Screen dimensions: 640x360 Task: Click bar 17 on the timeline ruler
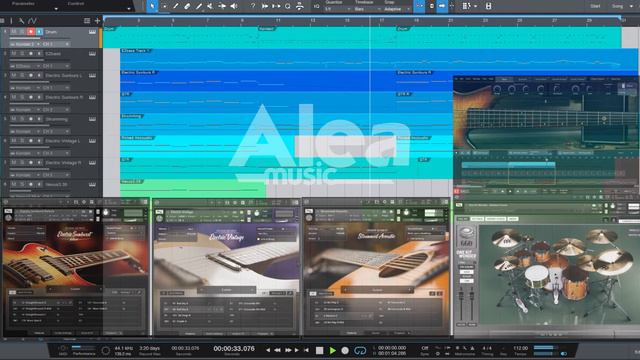pos(382,20)
